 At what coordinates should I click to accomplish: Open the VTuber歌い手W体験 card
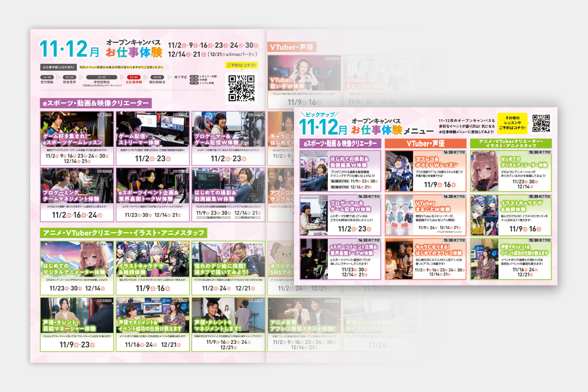[304, 81]
